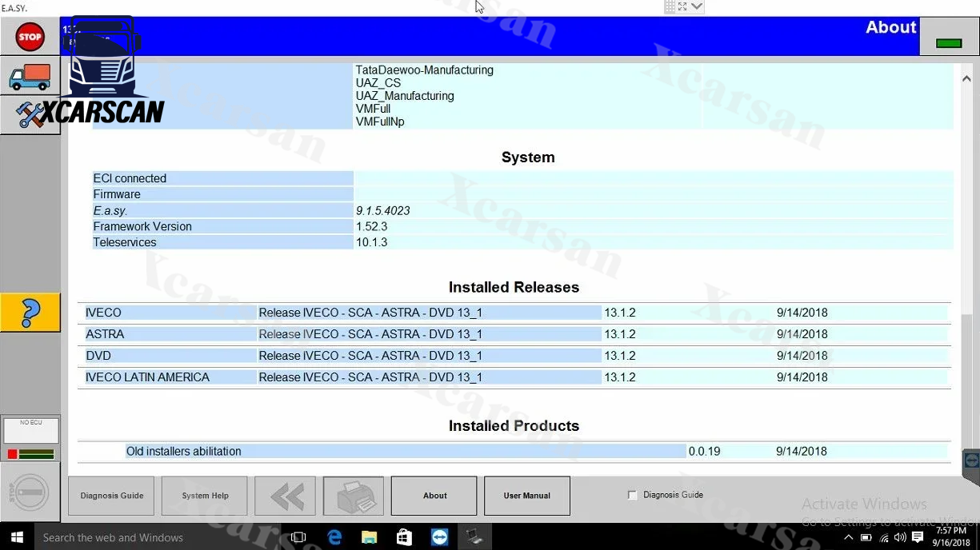
Task: Click the taskbar clock showing 7:57 PM
Action: (950, 537)
